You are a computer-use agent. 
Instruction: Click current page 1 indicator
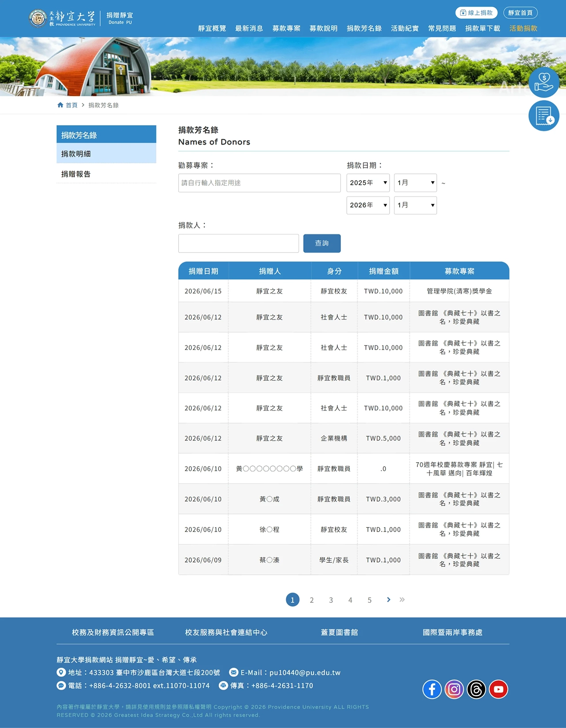point(292,600)
